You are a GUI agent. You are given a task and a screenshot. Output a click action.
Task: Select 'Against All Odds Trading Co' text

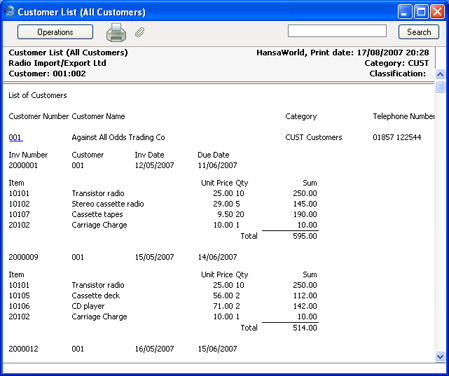(118, 137)
